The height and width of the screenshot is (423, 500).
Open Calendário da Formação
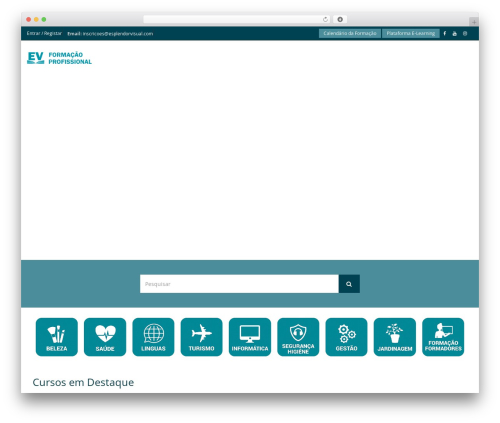[350, 33]
